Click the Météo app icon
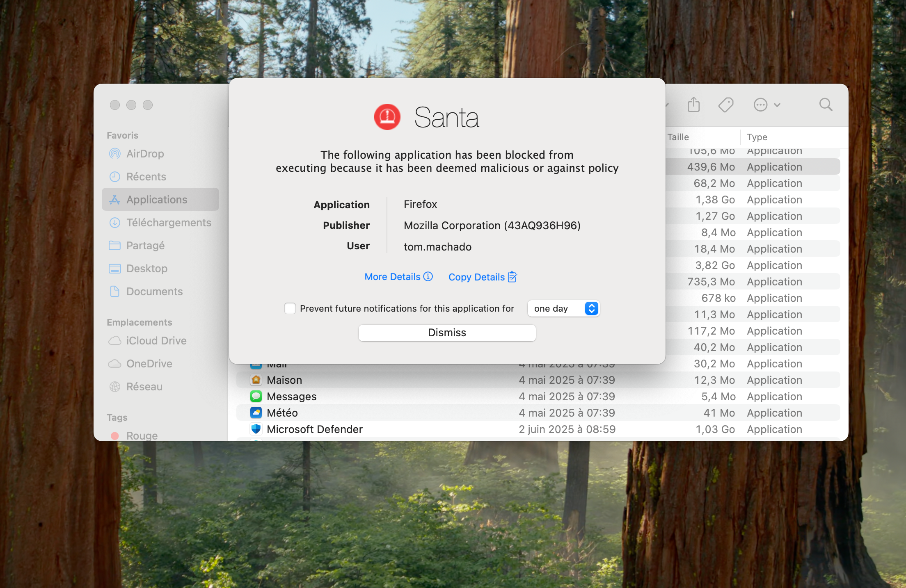The height and width of the screenshot is (588, 906). [256, 413]
